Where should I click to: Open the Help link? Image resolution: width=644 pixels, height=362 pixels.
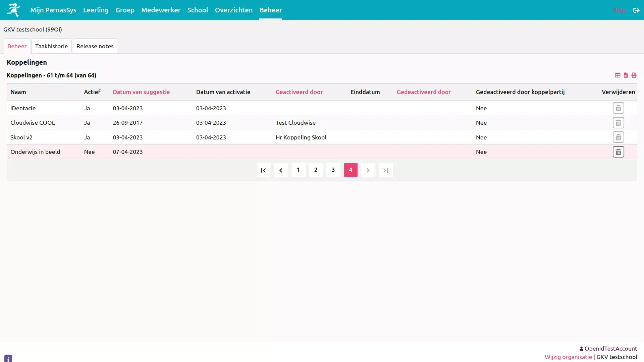(x=619, y=10)
